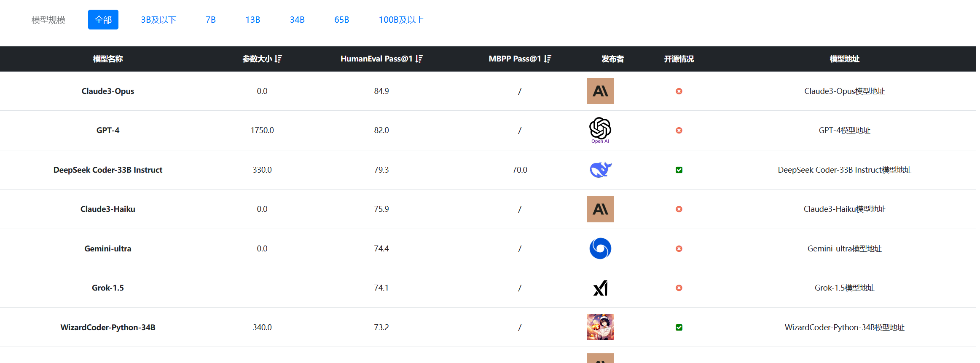The height and width of the screenshot is (363, 980).
Task: Sort by HumanEval Pass@1 sort icon
Action: tap(419, 59)
